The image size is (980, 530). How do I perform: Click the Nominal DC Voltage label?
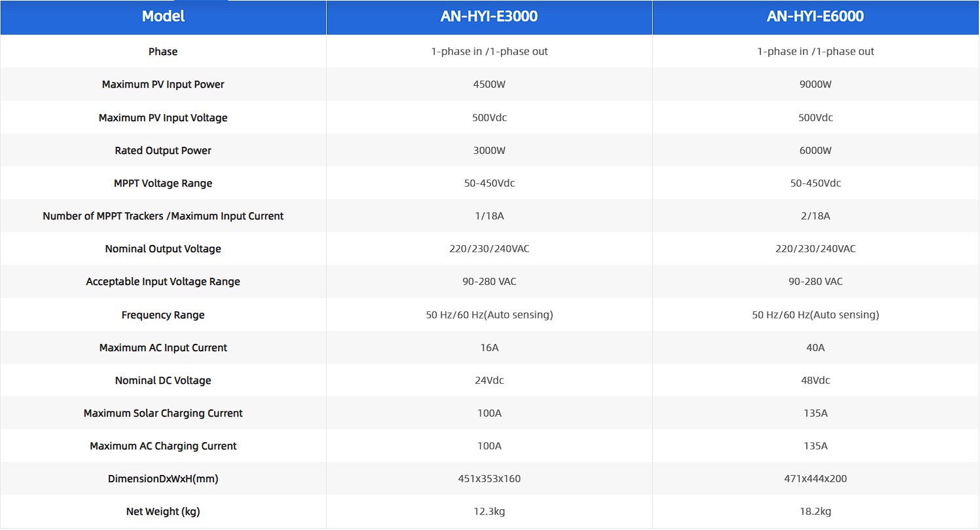point(163,381)
